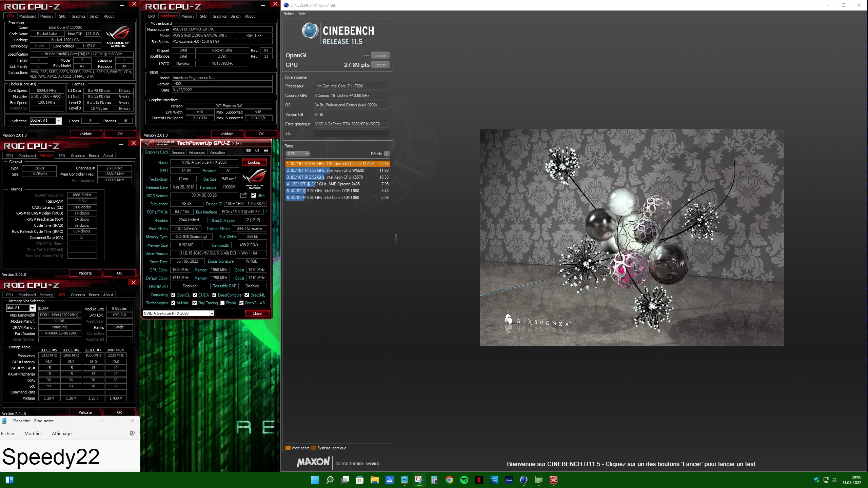This screenshot has height=488, width=868.
Task: Open Disney+ from the taskbar
Action: click(509, 480)
